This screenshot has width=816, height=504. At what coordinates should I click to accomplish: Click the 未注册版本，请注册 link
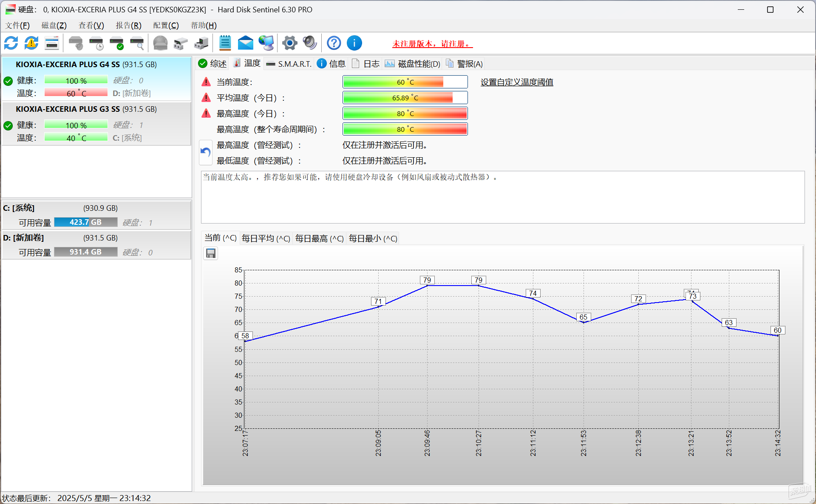coord(432,44)
